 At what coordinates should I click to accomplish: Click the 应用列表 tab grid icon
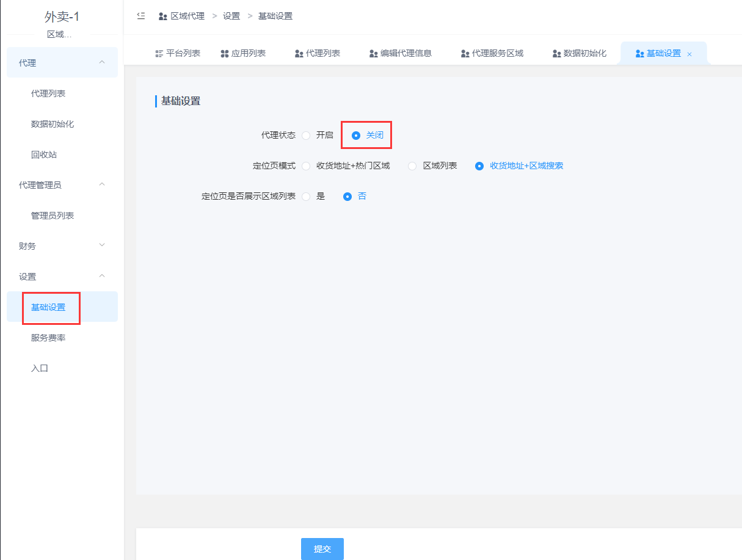224,54
